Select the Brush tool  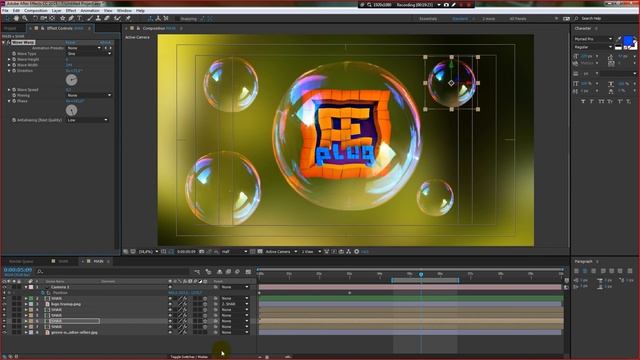90,18
